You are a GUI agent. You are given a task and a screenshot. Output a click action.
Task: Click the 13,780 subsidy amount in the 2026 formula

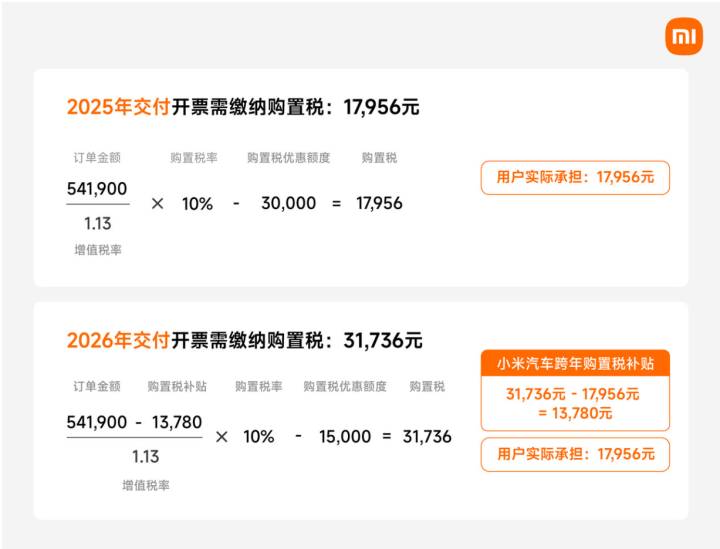177,422
